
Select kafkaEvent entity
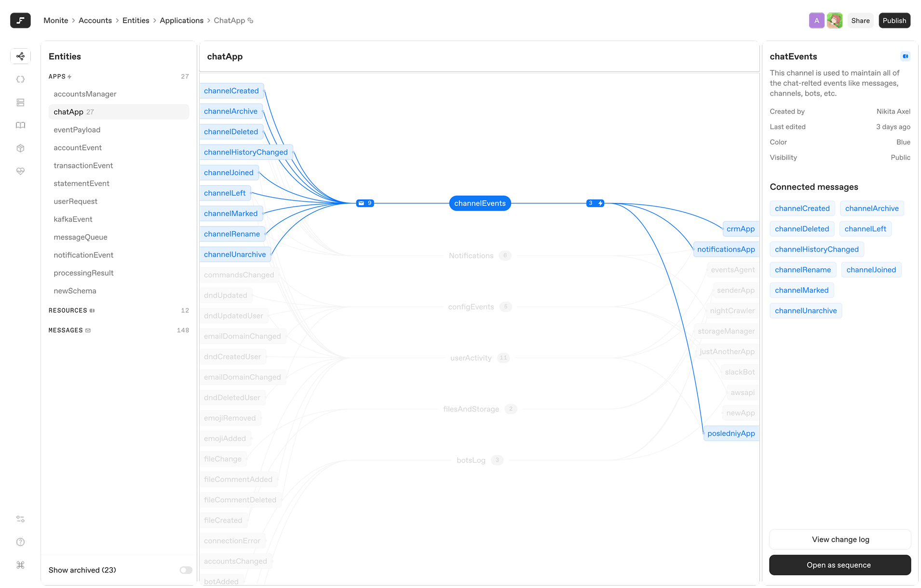pyautogui.click(x=119, y=219)
